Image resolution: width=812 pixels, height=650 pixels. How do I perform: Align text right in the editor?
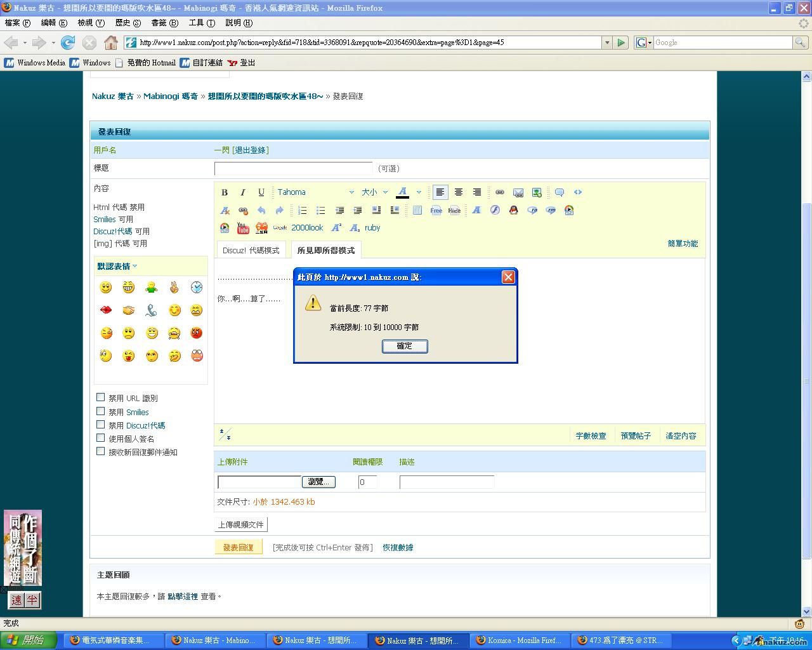point(476,192)
